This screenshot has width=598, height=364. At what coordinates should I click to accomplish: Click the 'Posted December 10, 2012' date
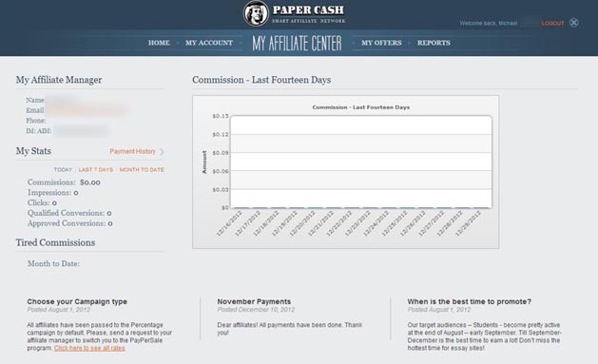256,310
